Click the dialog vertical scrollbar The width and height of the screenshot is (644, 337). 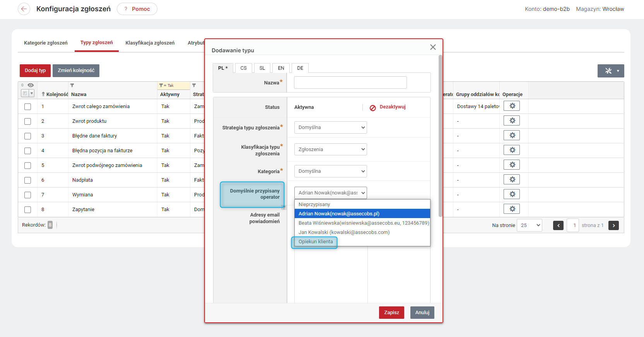[x=440, y=136]
